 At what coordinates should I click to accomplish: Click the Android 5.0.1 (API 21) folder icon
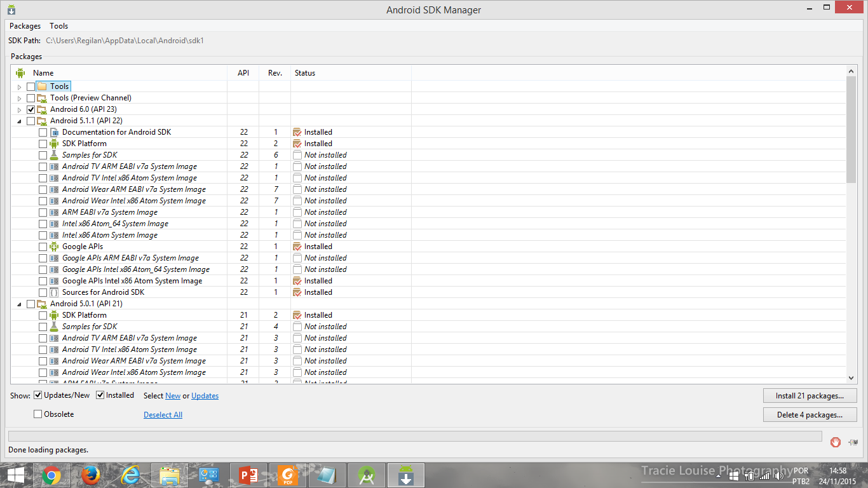click(42, 304)
